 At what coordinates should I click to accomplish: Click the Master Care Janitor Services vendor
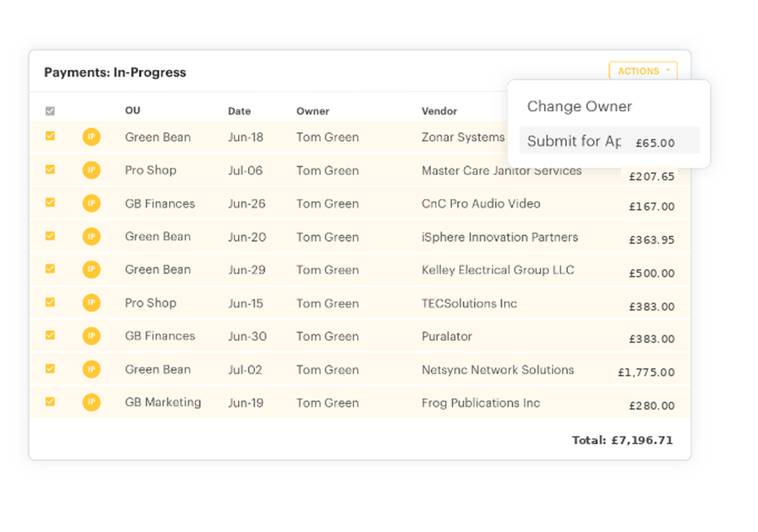coord(501,170)
